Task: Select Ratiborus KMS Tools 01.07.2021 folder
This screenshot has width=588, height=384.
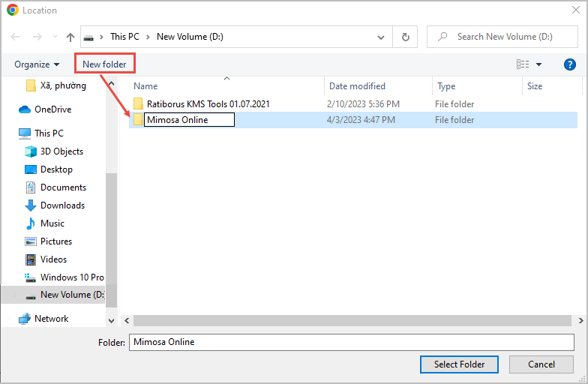Action: [x=208, y=103]
